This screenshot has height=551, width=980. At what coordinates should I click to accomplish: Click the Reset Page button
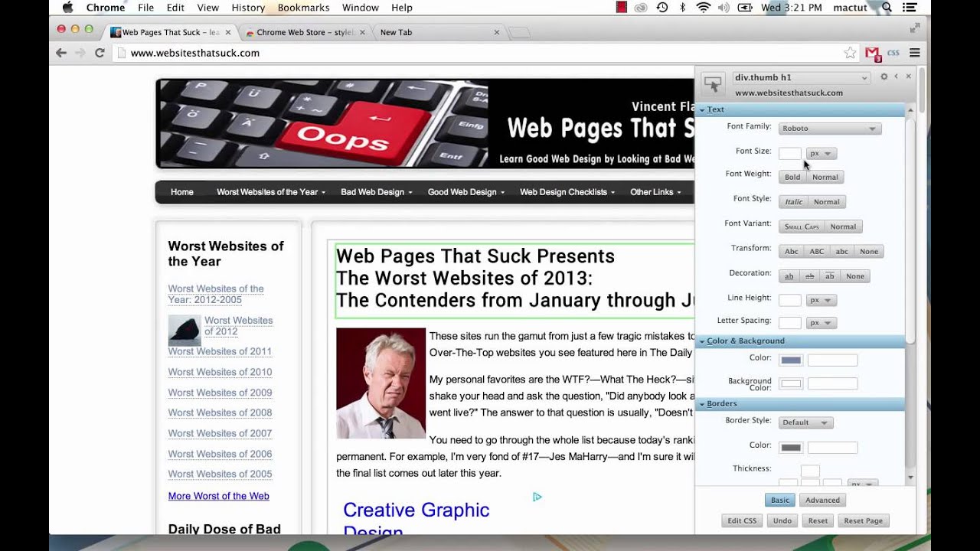863,520
